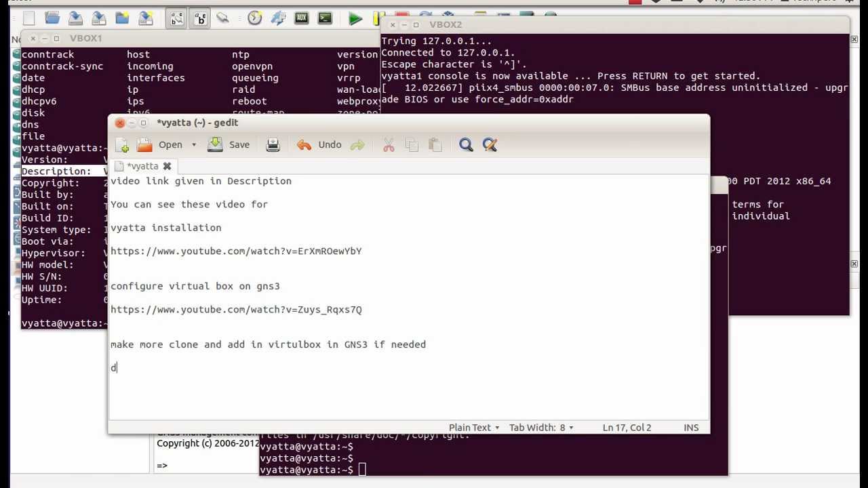Click the 'configure virtual box on gns3' line
This screenshot has height=488, width=868.
pos(195,286)
